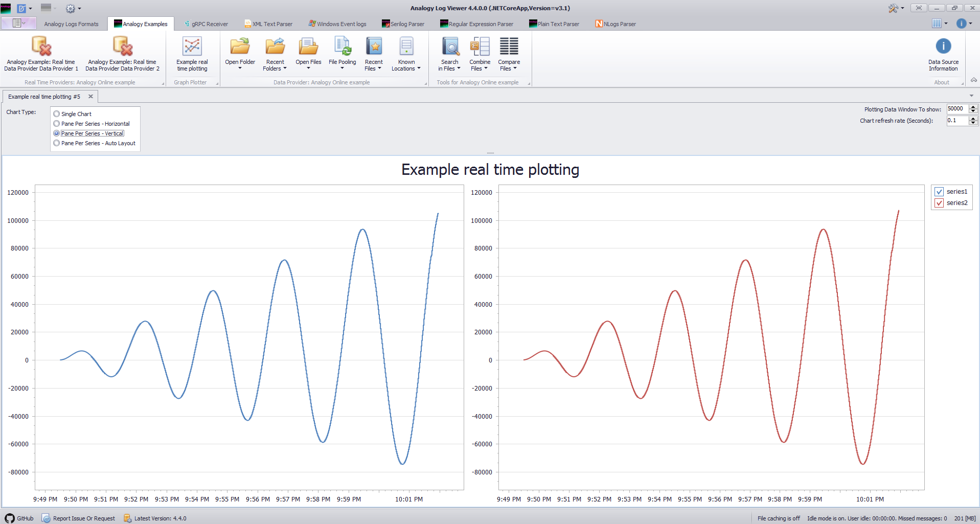This screenshot has width=980, height=524.
Task: Open the GitHub repository link
Action: point(19,518)
